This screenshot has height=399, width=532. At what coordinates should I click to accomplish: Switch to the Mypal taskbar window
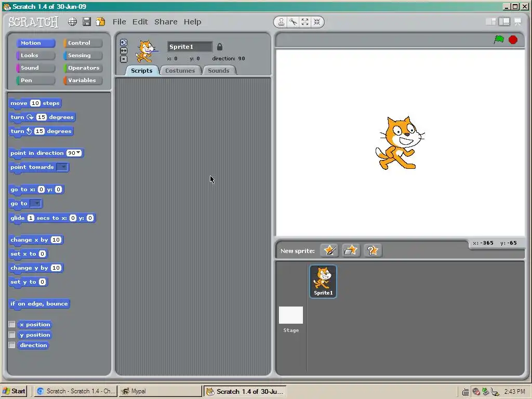coord(160,391)
